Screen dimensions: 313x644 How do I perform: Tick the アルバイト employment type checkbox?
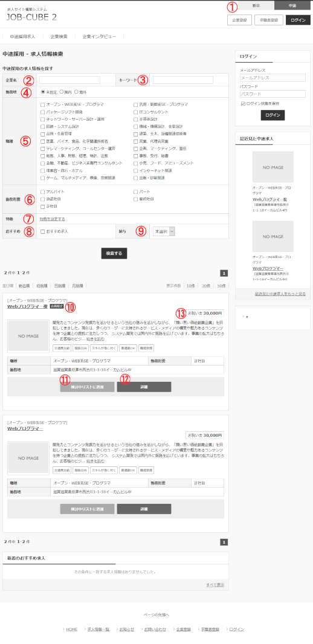(x=43, y=192)
